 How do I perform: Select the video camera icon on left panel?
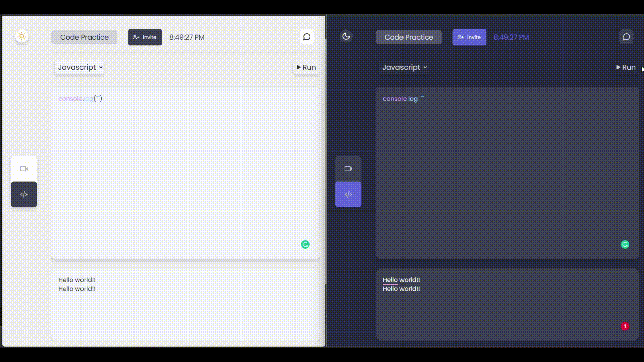(24, 169)
